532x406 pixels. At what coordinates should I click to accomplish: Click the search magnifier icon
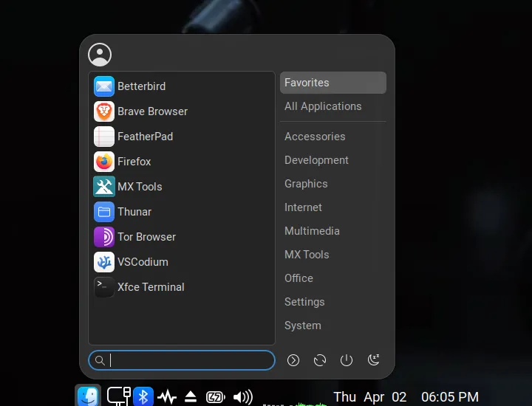click(x=100, y=360)
